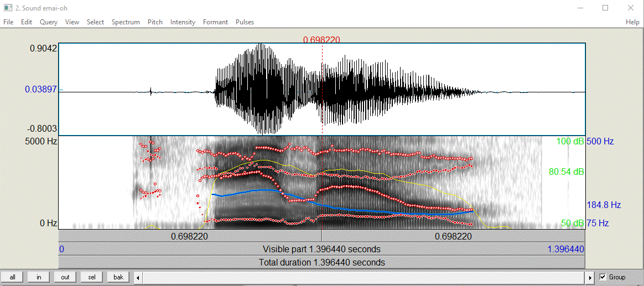
Task: Open the Pitch menu
Action: (155, 22)
